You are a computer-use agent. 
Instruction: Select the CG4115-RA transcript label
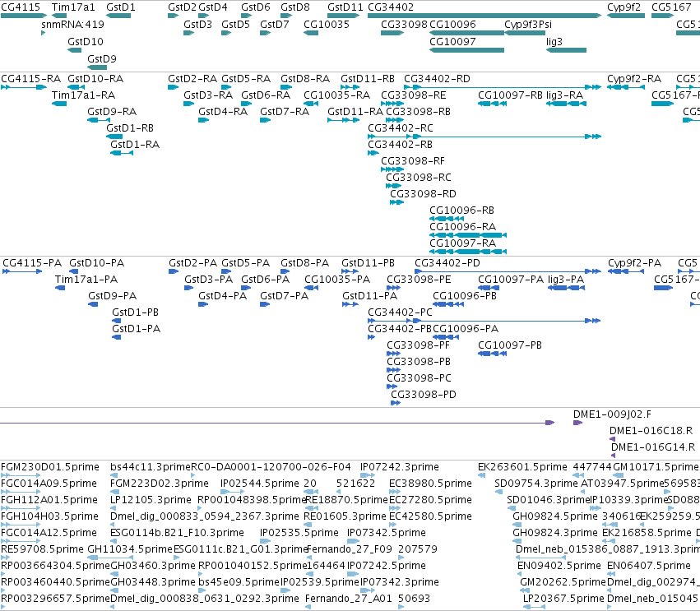(30, 79)
